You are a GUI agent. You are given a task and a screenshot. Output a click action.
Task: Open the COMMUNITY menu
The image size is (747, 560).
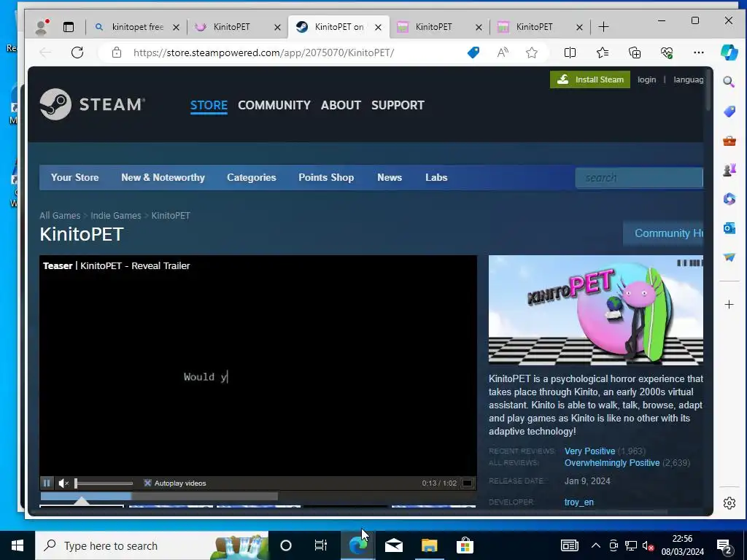point(274,105)
